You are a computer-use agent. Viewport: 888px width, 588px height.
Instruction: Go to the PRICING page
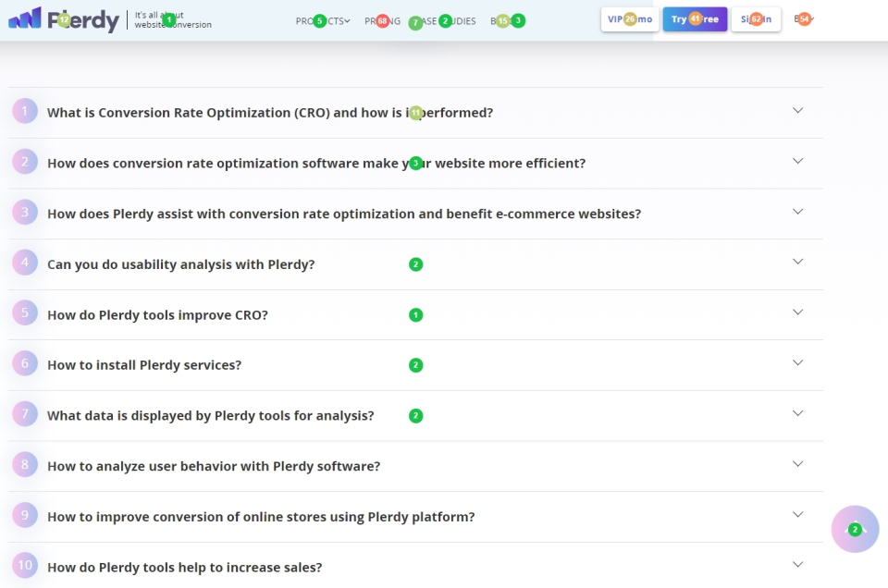pos(382,20)
